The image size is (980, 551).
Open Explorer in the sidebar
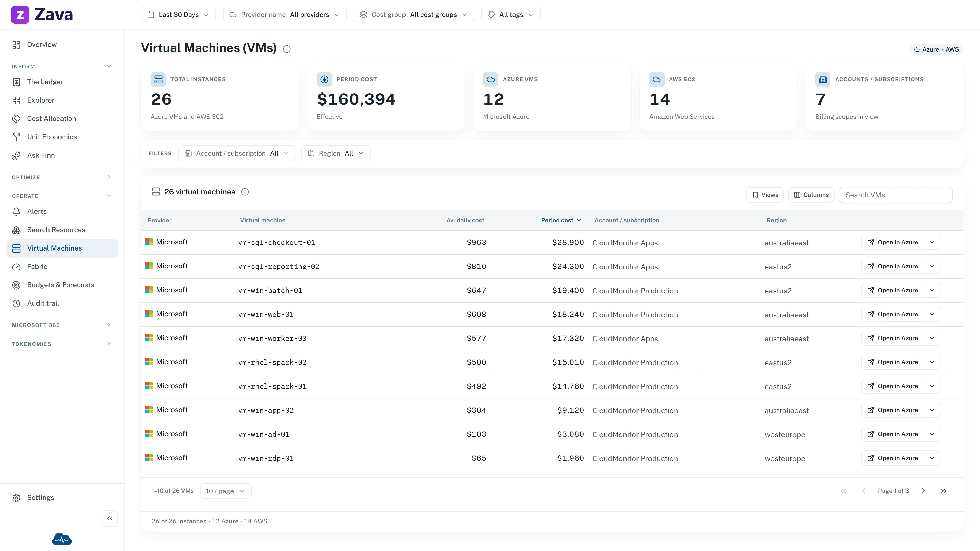tap(62, 101)
